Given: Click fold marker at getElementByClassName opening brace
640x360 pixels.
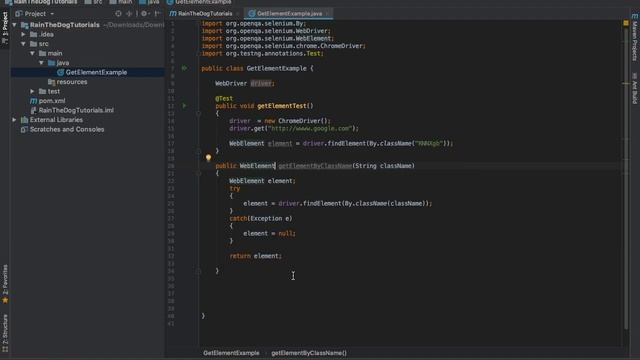Looking at the screenshot, I should click(x=199, y=173).
